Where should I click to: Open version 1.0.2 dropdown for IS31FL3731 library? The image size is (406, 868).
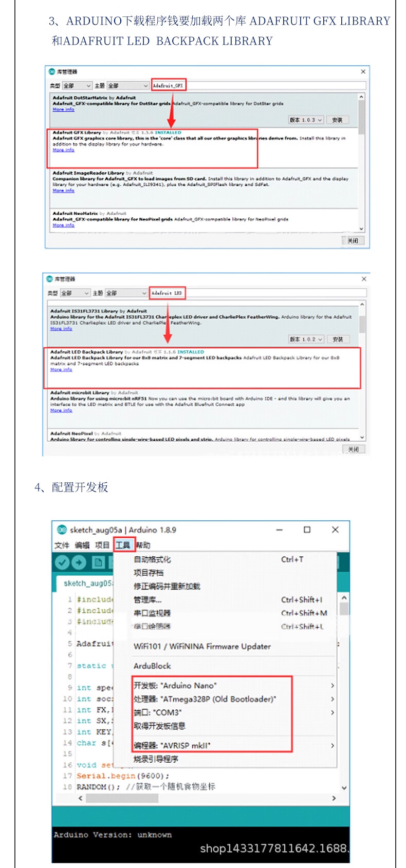click(306, 339)
